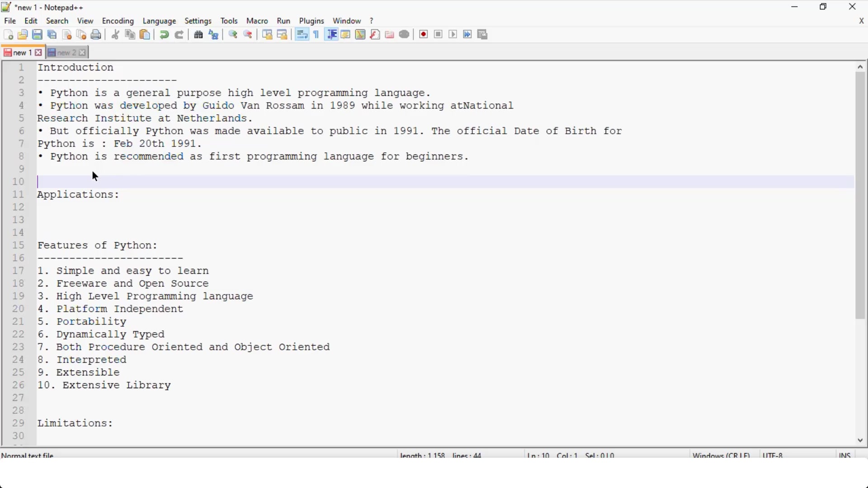Zoom in using the magnifier icon
This screenshot has width=868, height=488.
tap(233, 34)
